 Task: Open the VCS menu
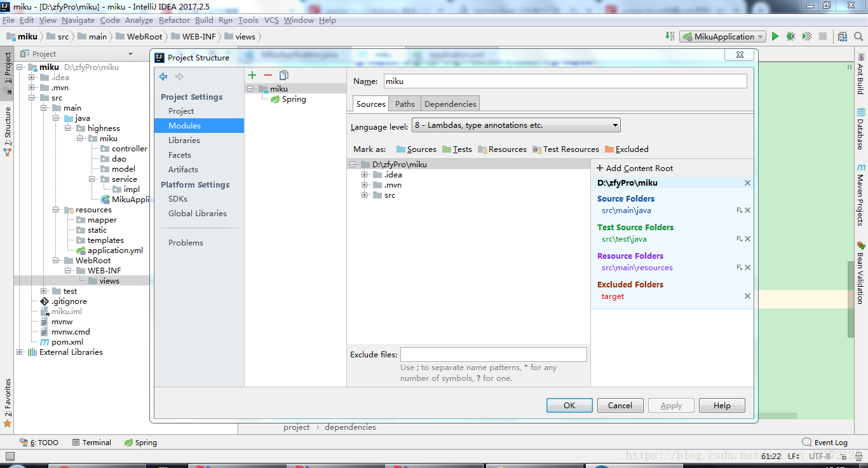click(271, 20)
